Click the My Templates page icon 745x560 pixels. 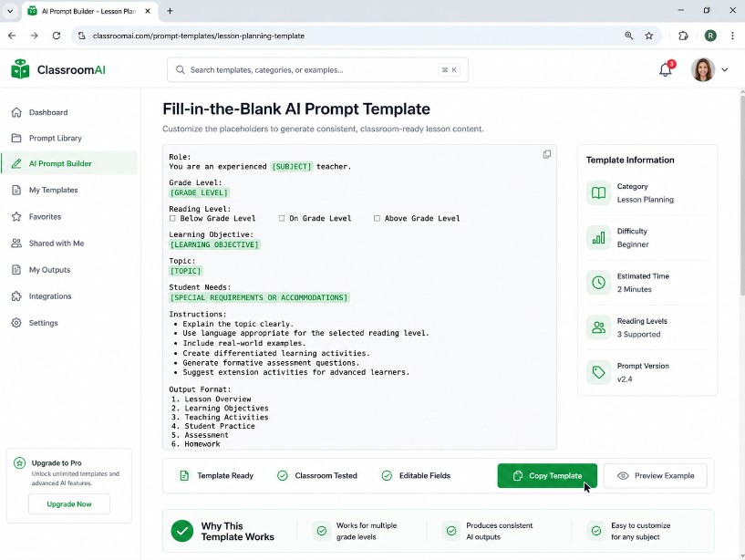click(x=16, y=190)
